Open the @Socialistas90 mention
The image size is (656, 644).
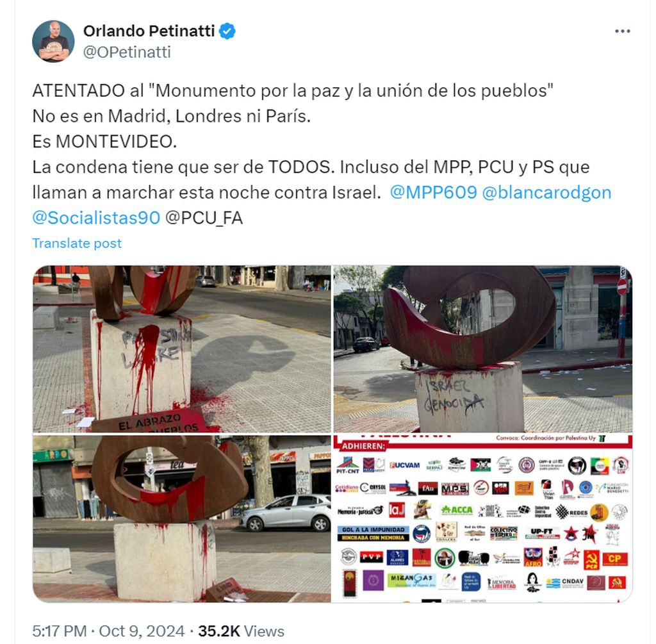coord(96,218)
